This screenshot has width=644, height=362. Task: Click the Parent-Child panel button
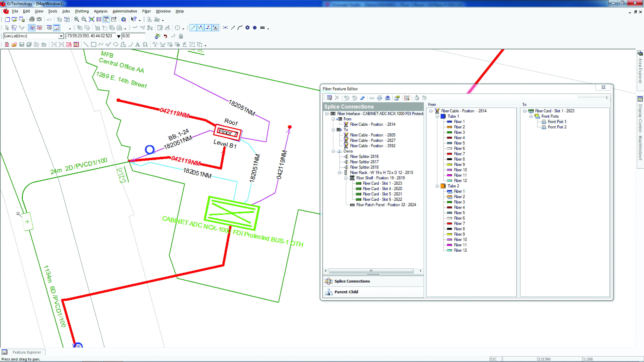[346, 292]
